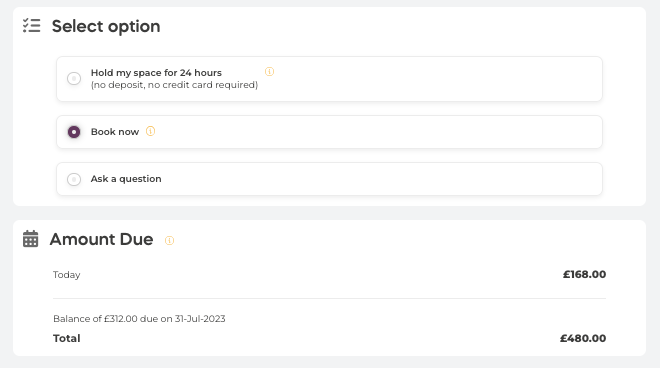This screenshot has height=368, width=660.
Task: Select the Book now radio button
Action: (x=74, y=132)
